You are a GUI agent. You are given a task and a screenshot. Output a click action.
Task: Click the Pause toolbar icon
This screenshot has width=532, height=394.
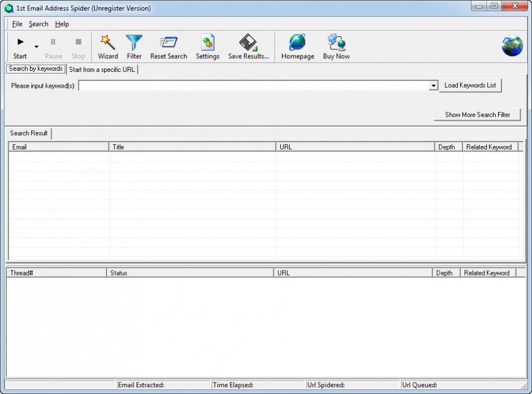tap(53, 42)
